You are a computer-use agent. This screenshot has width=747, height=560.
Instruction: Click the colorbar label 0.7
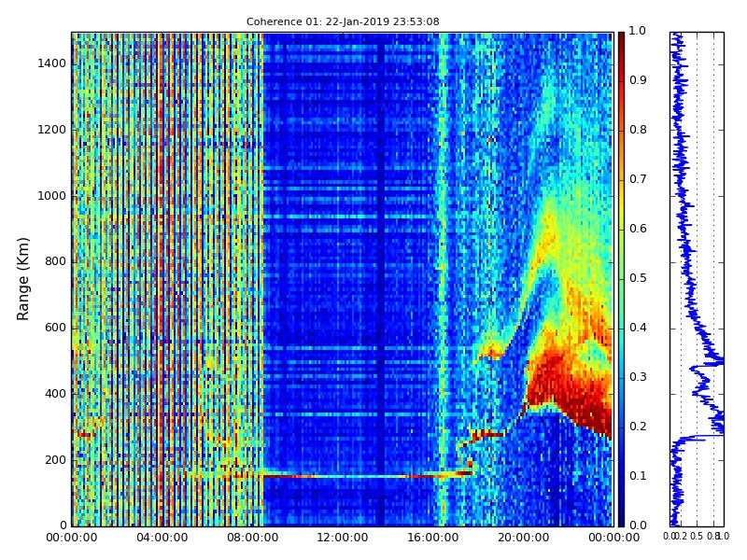[638, 179]
